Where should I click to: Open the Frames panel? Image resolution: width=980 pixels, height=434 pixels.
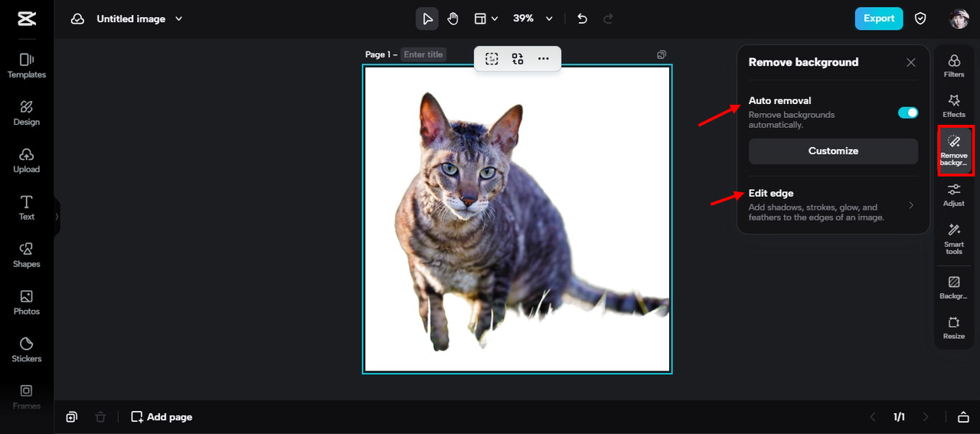point(27,397)
